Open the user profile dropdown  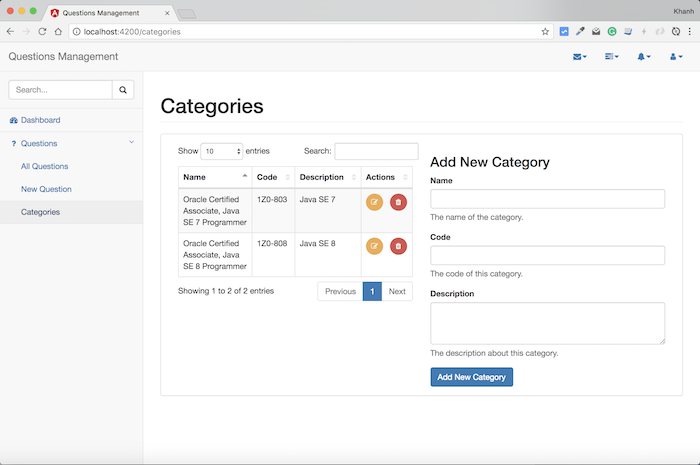click(x=676, y=57)
